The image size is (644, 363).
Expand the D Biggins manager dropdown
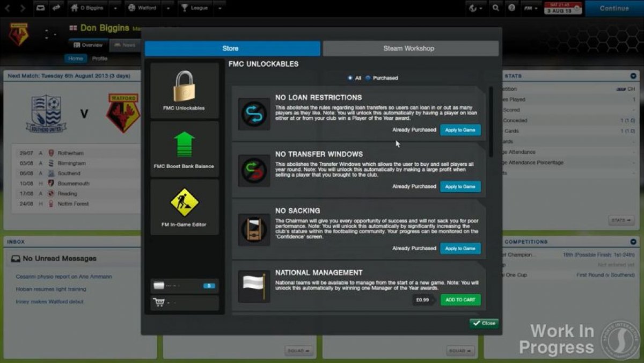[x=115, y=8]
